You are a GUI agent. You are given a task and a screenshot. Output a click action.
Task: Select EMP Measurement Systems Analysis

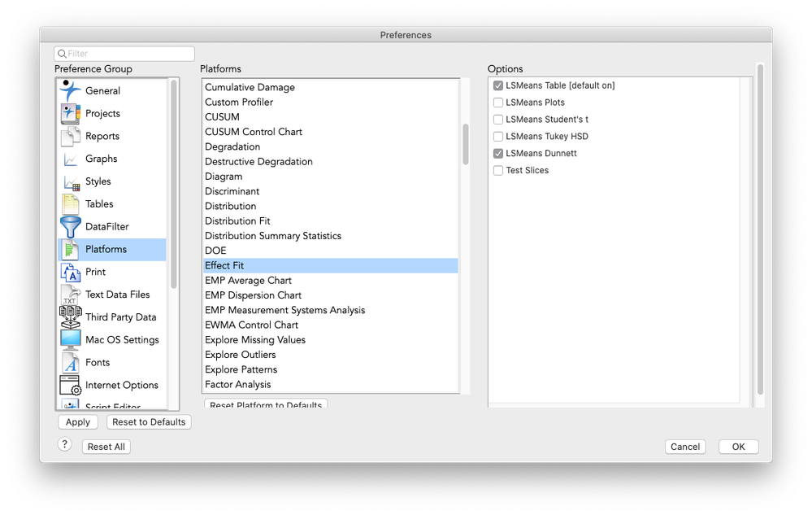point(330,310)
